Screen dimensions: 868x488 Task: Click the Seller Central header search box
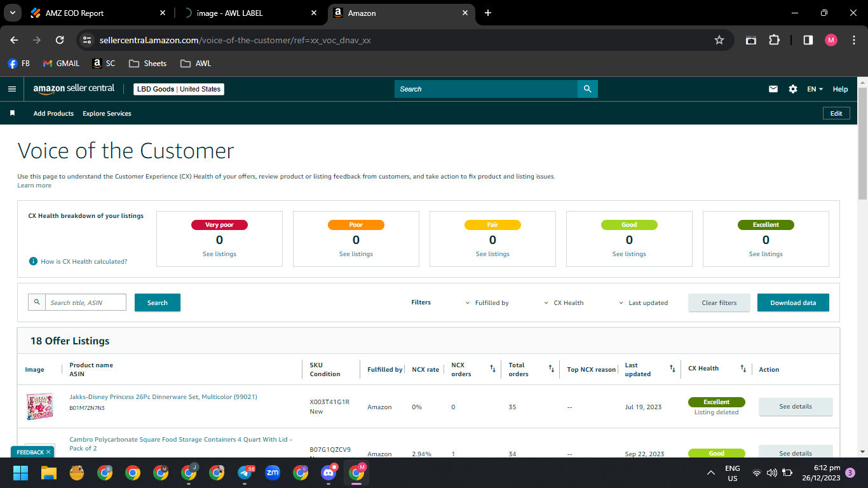click(x=486, y=89)
